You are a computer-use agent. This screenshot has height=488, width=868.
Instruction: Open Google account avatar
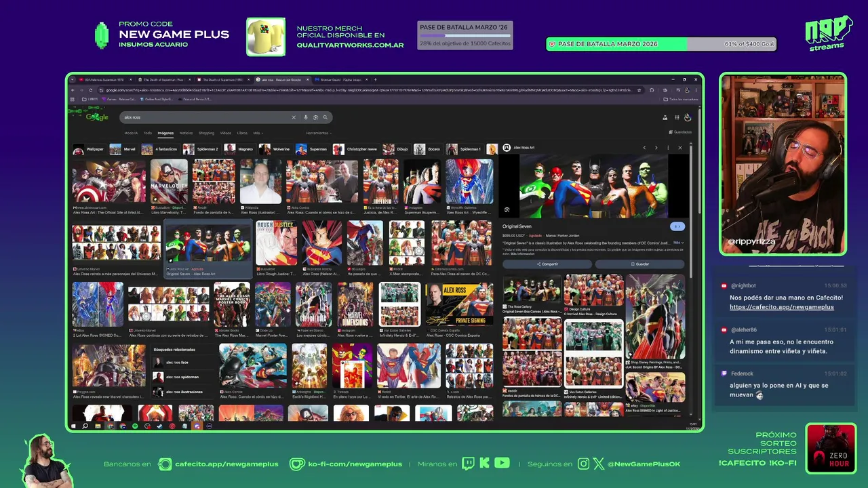[x=688, y=117]
